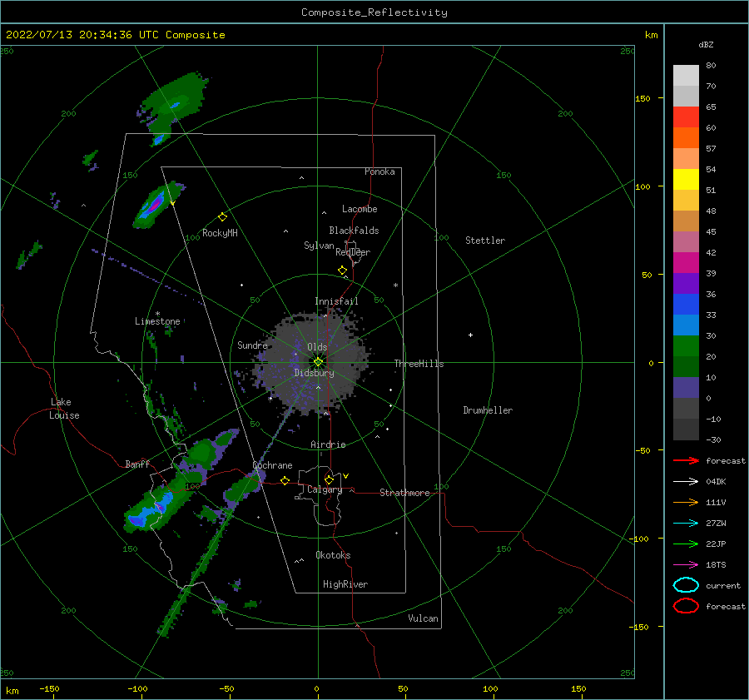Click the km unit label at top right
The width and height of the screenshot is (749, 700).
[651, 35]
